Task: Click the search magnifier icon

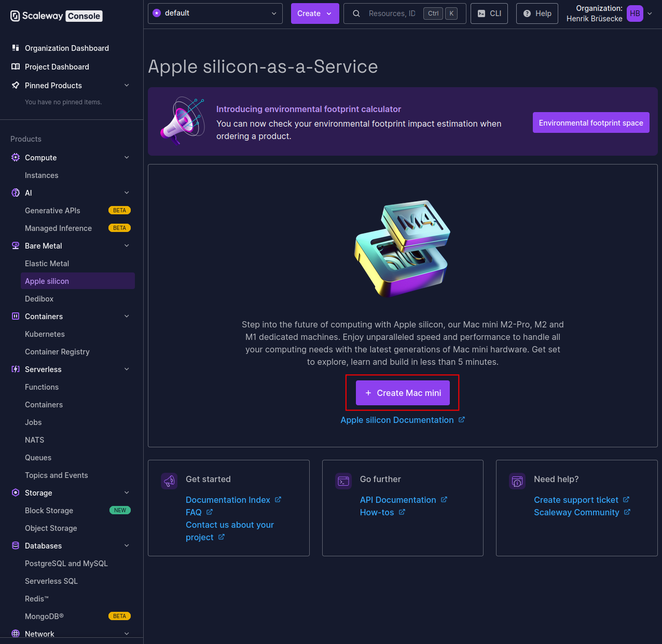Action: coord(356,13)
